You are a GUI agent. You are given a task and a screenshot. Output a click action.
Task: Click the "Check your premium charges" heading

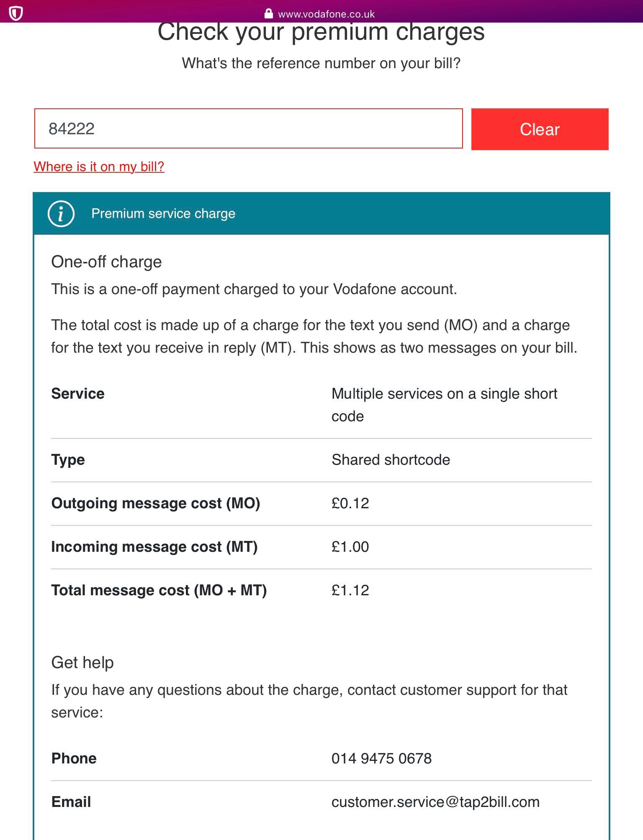[x=321, y=33]
